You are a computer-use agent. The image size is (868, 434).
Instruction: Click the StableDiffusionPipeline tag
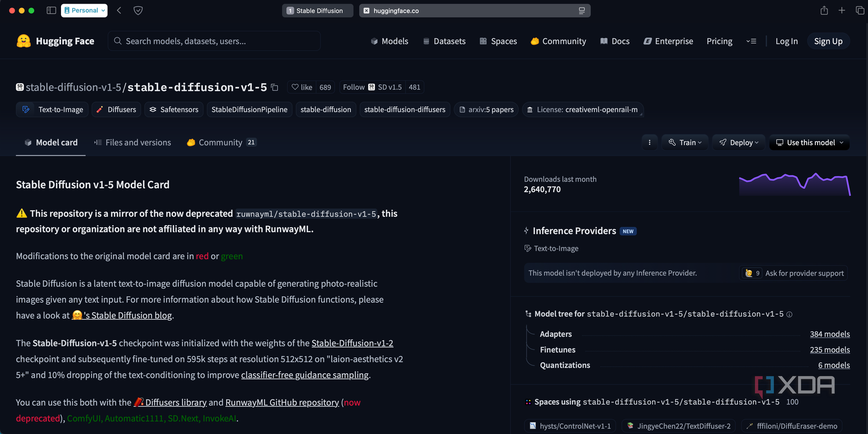pos(249,109)
